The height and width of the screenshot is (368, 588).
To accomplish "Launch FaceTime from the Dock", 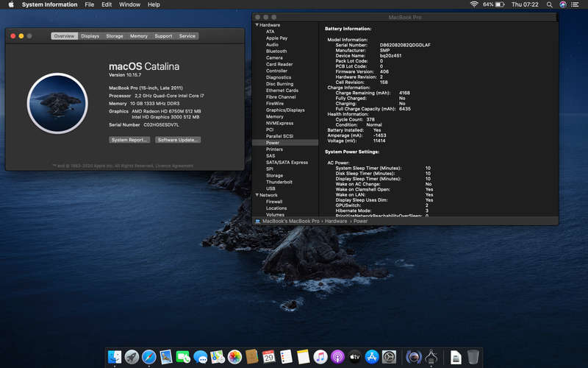I will pyautogui.click(x=183, y=357).
